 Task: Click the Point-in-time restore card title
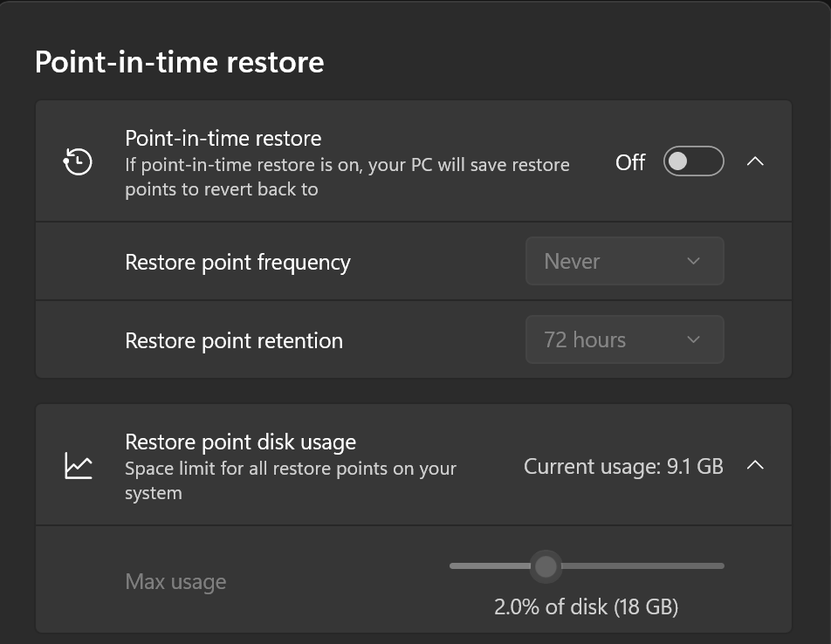point(223,138)
